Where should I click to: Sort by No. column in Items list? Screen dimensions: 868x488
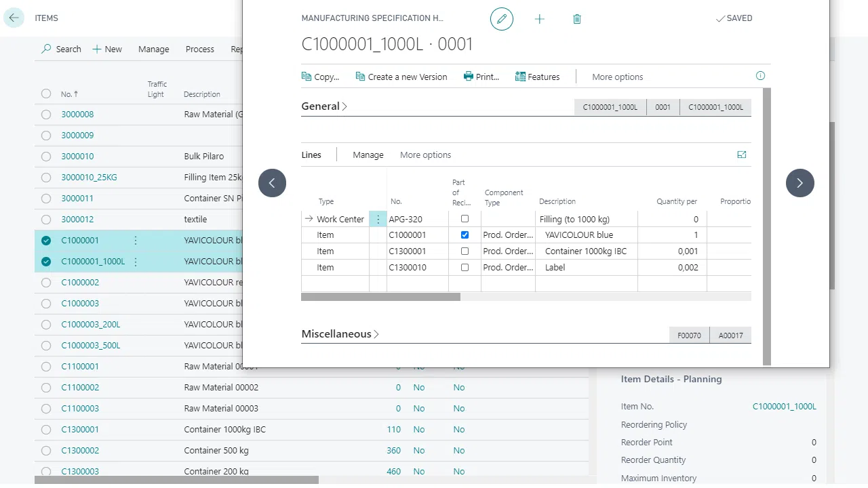pos(69,94)
